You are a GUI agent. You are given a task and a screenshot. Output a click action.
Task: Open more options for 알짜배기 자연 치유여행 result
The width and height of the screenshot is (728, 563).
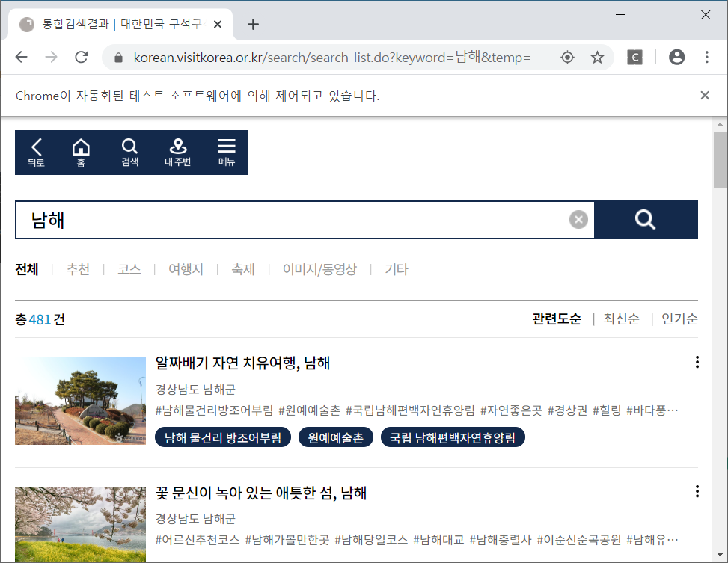[x=697, y=362]
